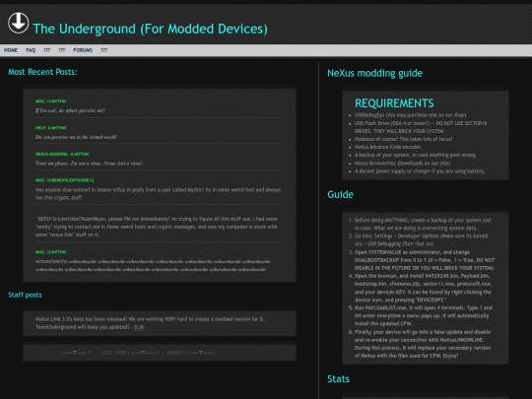Open the NEXUS MODDING. U:MYTHIC post header

pyautogui.click(x=62, y=154)
